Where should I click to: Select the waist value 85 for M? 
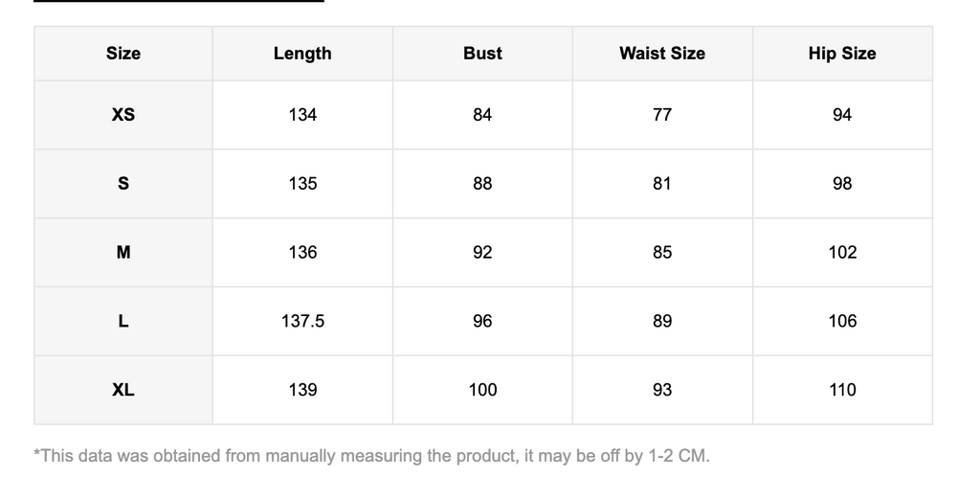click(662, 252)
